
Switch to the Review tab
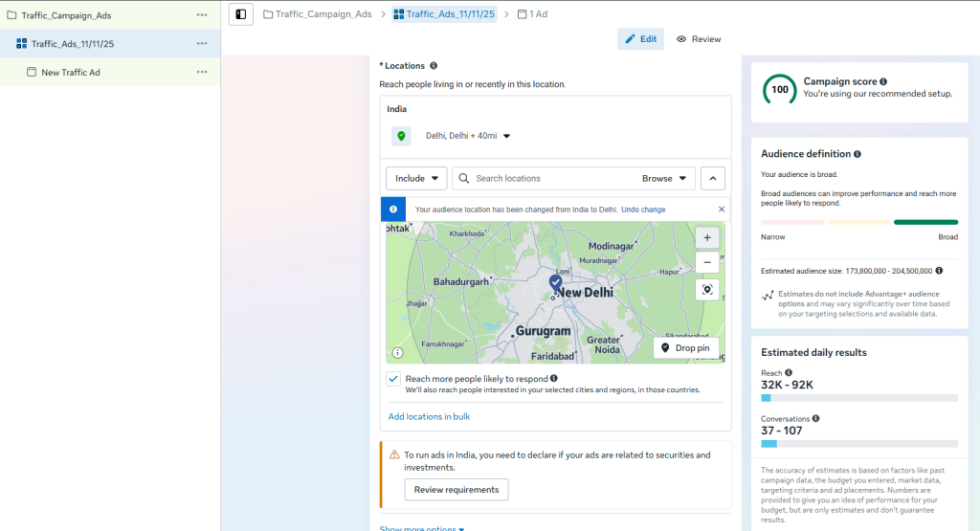699,39
